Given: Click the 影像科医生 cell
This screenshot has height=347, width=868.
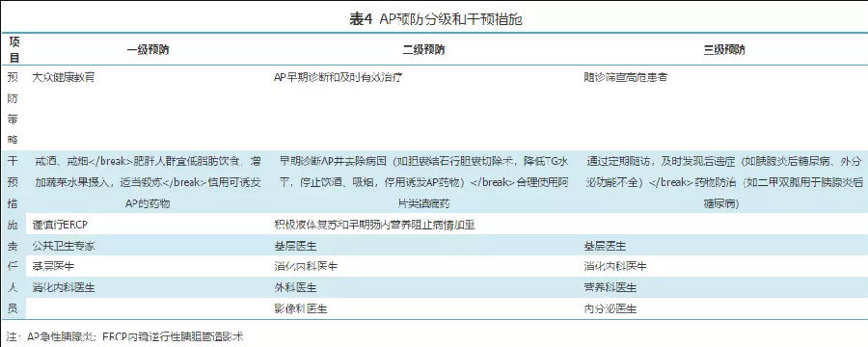Looking at the screenshot, I should point(301,308).
